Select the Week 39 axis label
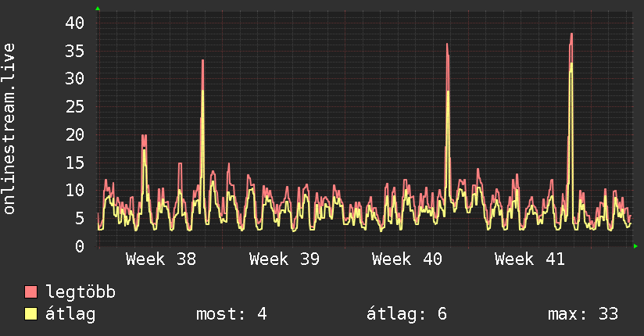The width and height of the screenshot is (644, 336). (x=284, y=259)
